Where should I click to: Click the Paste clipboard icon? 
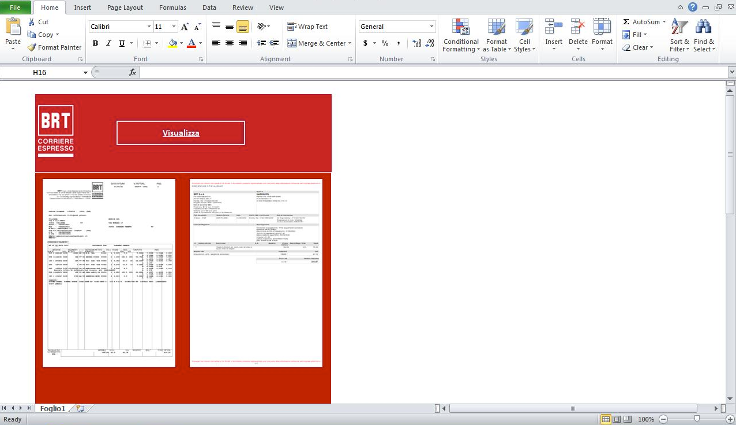(13, 27)
